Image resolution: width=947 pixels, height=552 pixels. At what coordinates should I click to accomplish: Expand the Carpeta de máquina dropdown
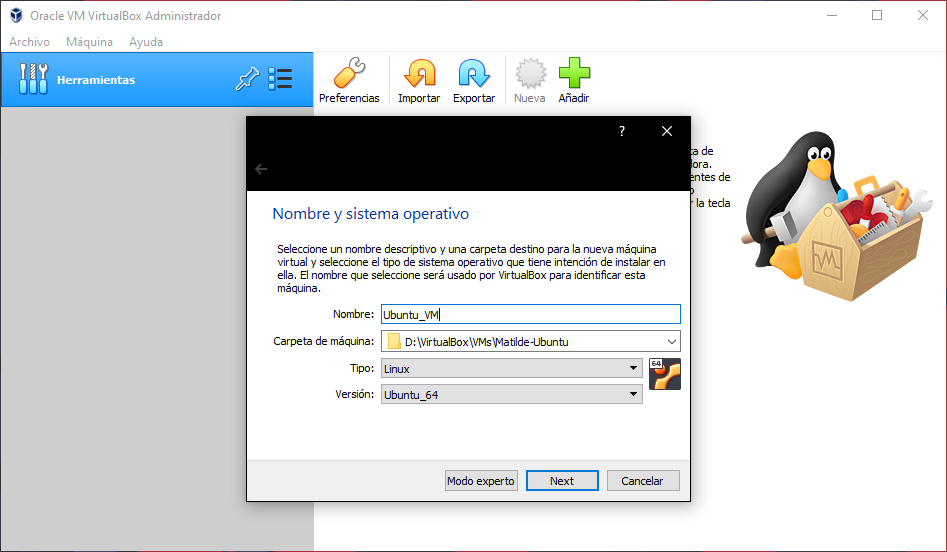coord(672,342)
